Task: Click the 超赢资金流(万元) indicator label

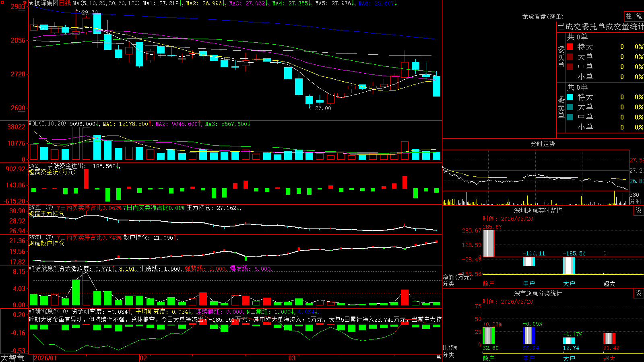Action: point(52,172)
